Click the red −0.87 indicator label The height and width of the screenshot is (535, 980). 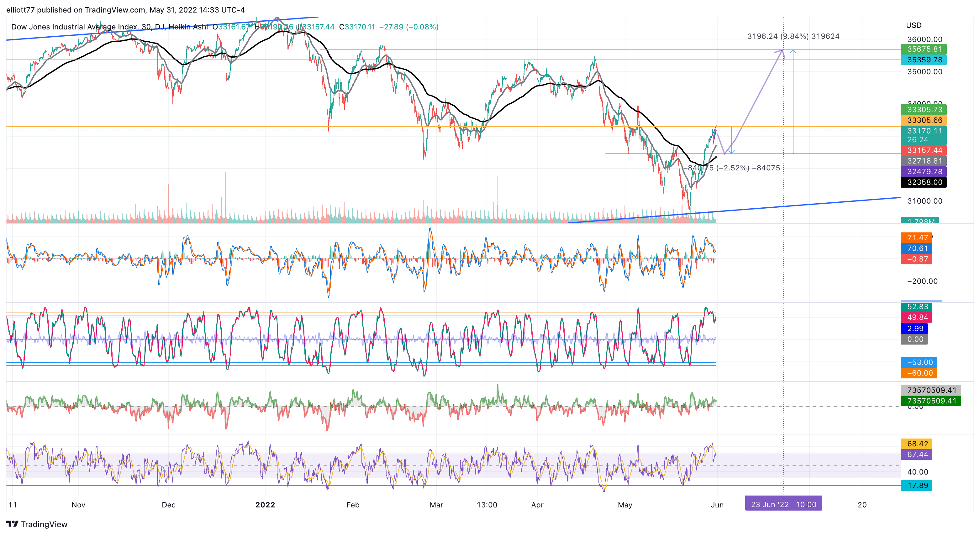916,259
